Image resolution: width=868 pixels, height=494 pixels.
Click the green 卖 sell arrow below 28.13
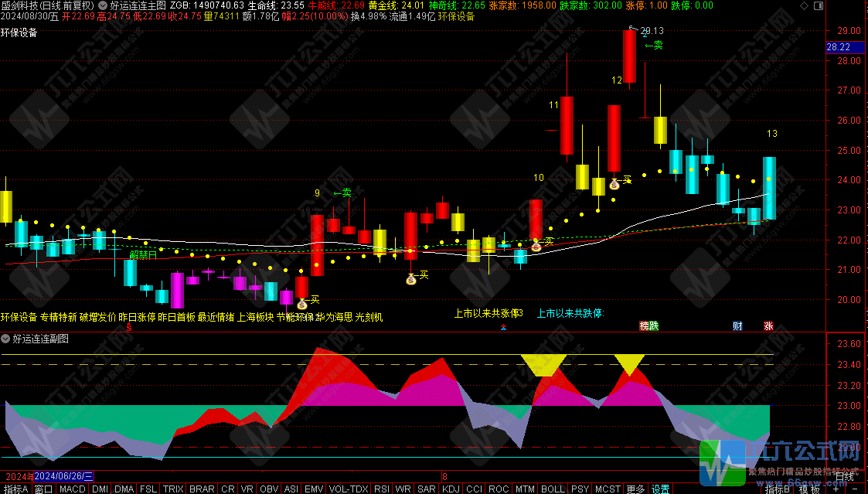(x=654, y=45)
